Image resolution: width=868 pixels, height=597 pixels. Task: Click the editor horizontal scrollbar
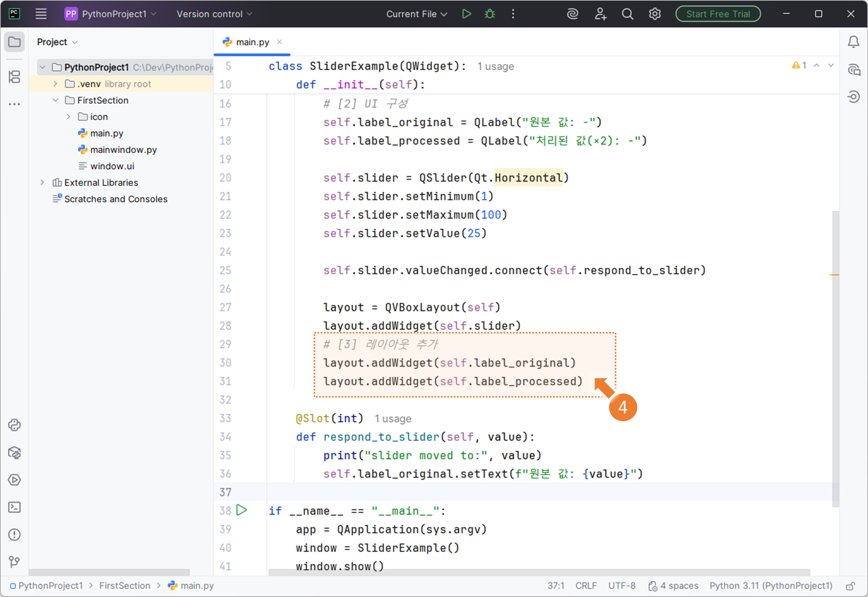539,572
